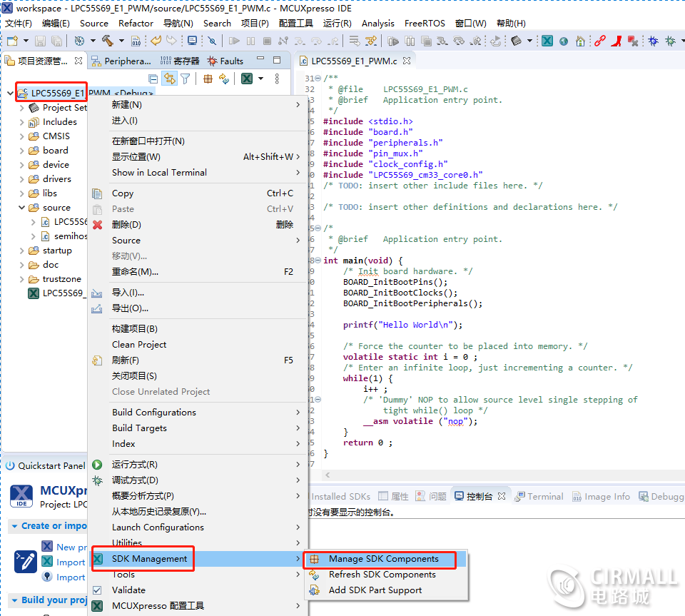Switch to the Faults tab
The width and height of the screenshot is (685, 616).
230,61
